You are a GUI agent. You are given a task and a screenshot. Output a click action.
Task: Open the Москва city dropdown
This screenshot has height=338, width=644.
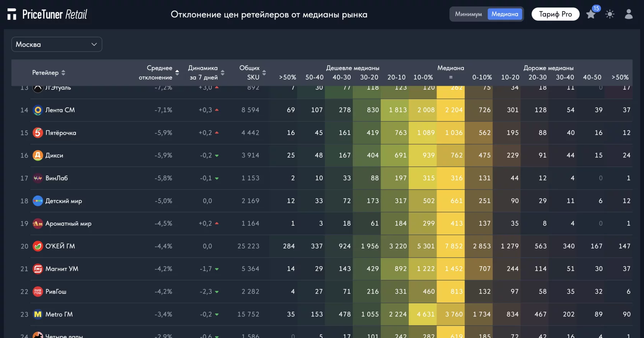[57, 44]
